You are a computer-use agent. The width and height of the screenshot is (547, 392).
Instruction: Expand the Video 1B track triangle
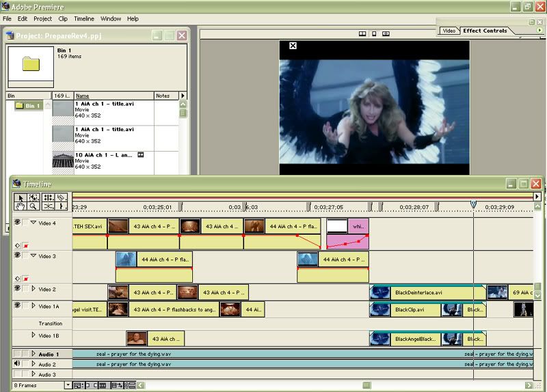pyautogui.click(x=34, y=335)
